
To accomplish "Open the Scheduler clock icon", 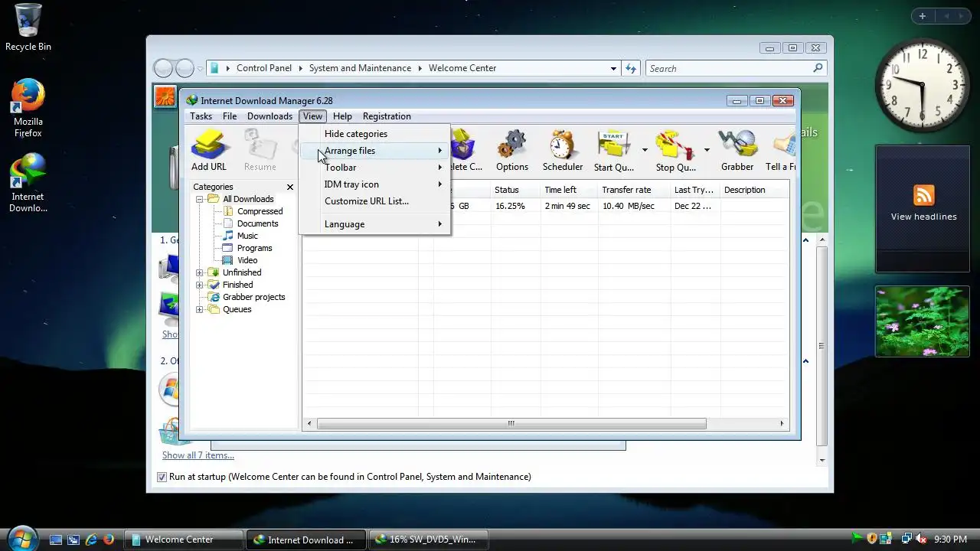I will pyautogui.click(x=563, y=150).
